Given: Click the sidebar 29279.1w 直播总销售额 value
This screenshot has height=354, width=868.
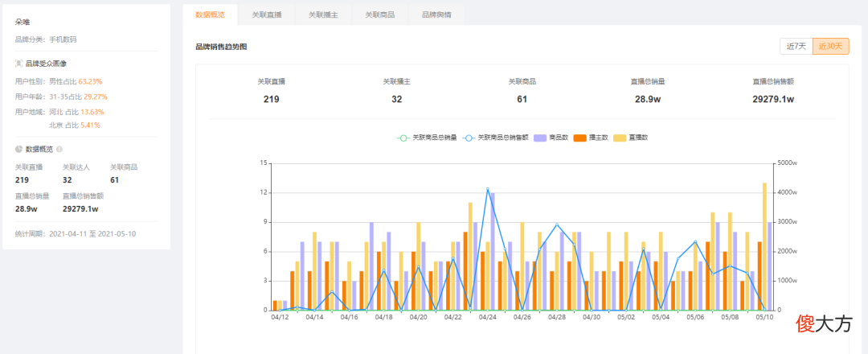Looking at the screenshot, I should point(80,209).
